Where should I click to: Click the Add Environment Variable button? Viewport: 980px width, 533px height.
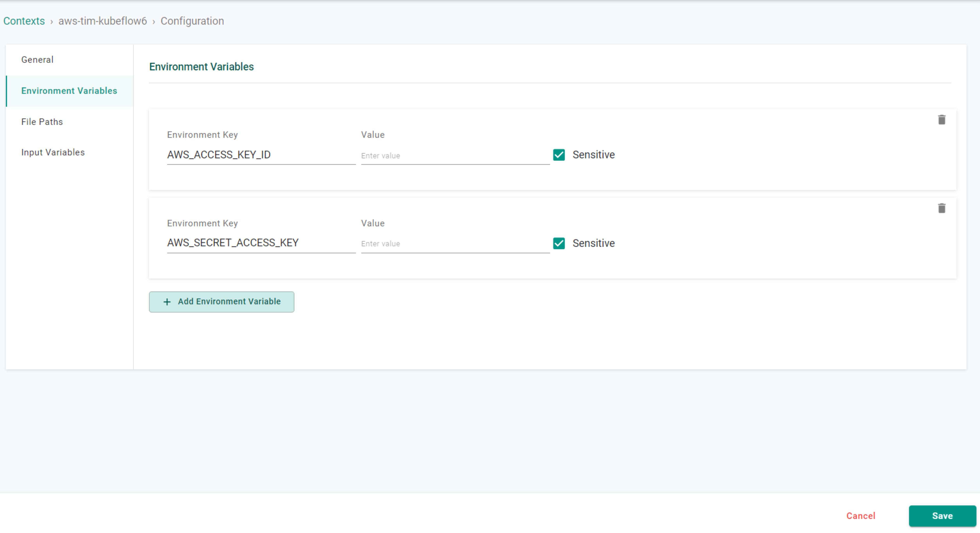click(221, 302)
